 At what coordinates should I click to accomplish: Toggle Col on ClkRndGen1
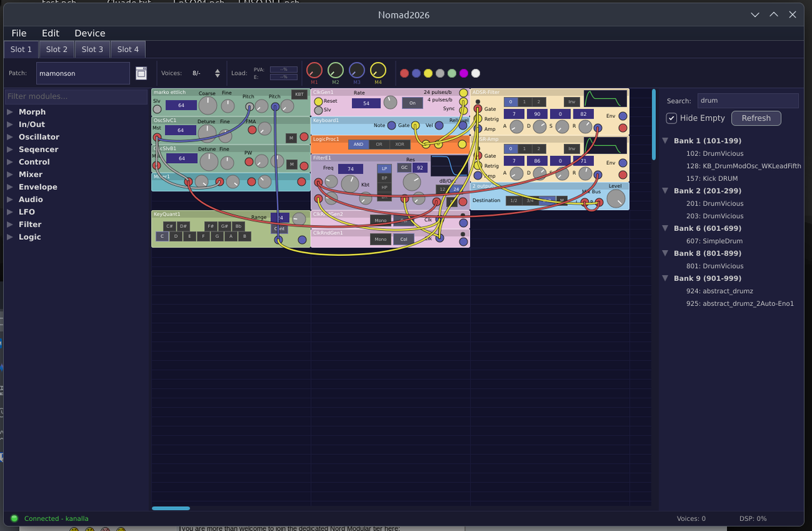403,239
